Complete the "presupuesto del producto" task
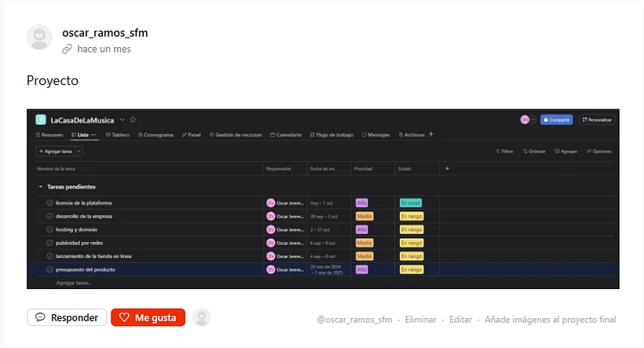Viewport: 644px width, 348px height. [49, 269]
